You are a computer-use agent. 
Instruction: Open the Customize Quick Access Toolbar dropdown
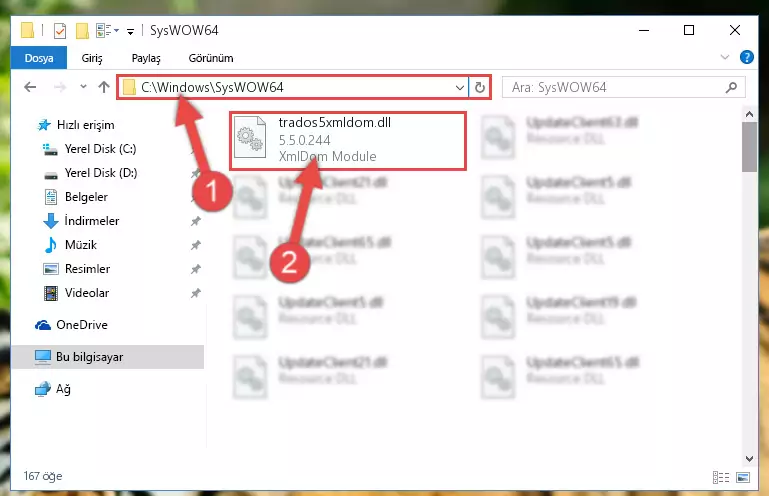pos(130,31)
